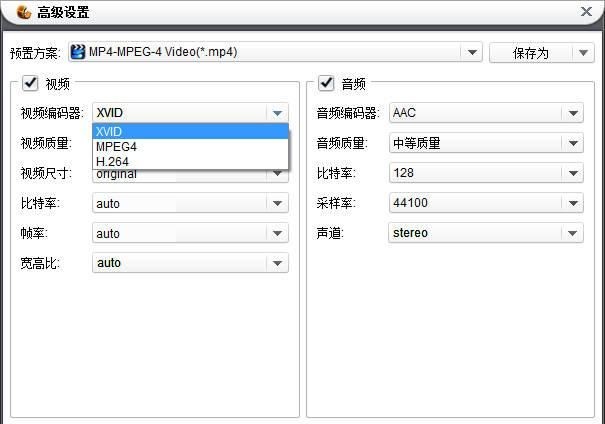Collapse the 视频编码器 dropdown arrow
605x424 pixels.
[277, 113]
